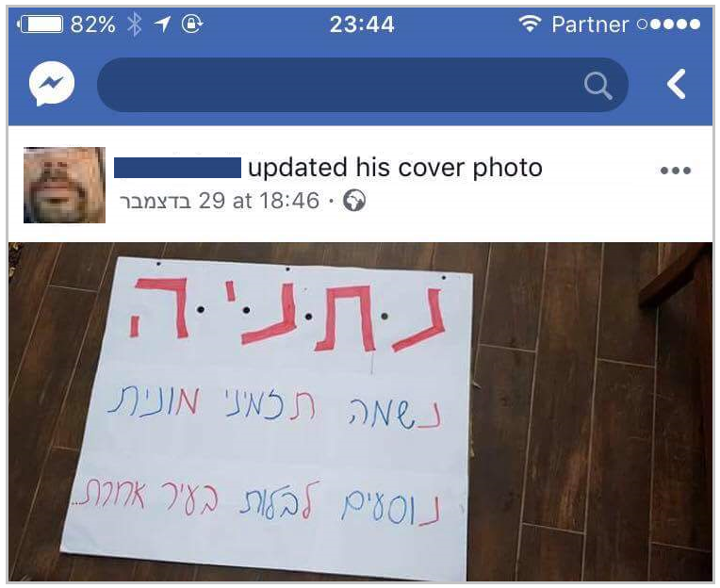Tap the rotation lock status icon

(192, 24)
